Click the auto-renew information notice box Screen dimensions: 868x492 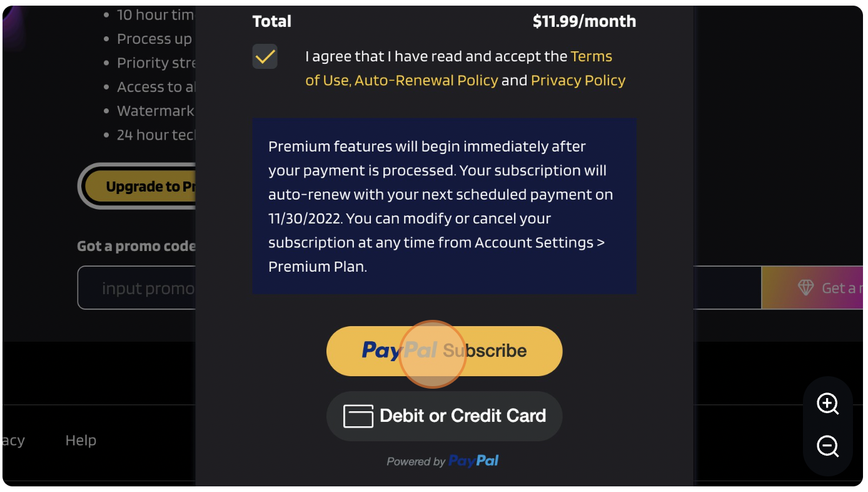[445, 206]
